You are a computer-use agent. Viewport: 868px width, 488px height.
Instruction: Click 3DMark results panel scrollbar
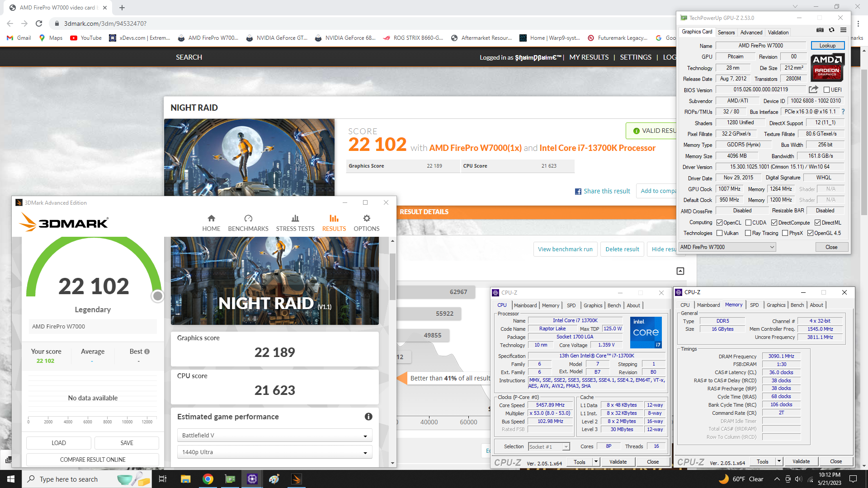coord(392,277)
